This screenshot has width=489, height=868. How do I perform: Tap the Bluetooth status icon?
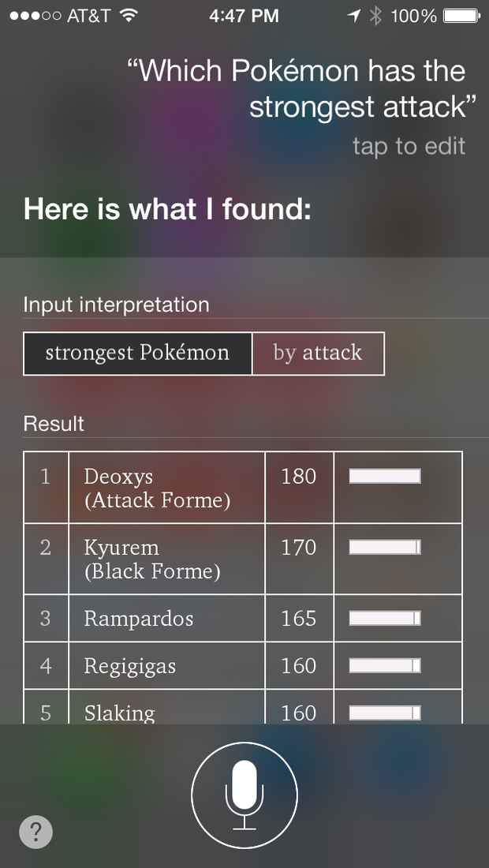coord(375,16)
